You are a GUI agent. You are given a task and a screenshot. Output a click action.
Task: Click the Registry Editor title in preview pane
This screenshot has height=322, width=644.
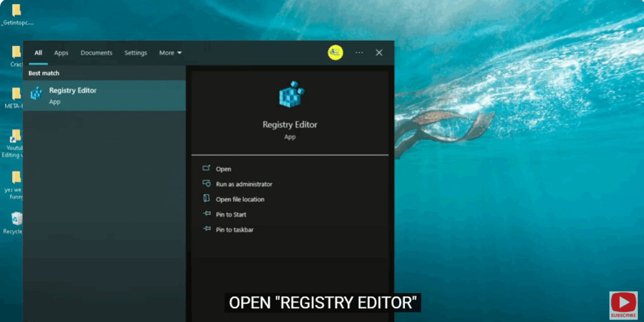(290, 125)
